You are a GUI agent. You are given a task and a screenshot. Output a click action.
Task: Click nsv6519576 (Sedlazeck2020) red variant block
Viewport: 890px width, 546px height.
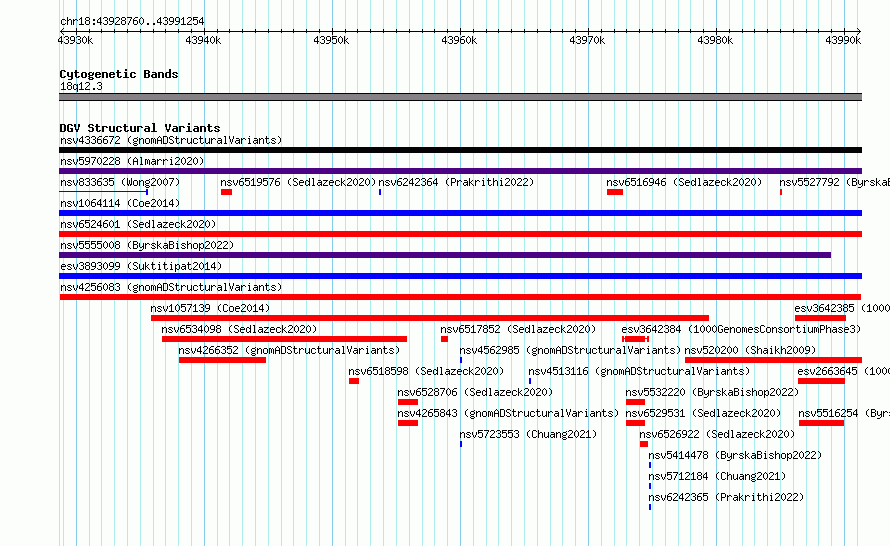226,192
